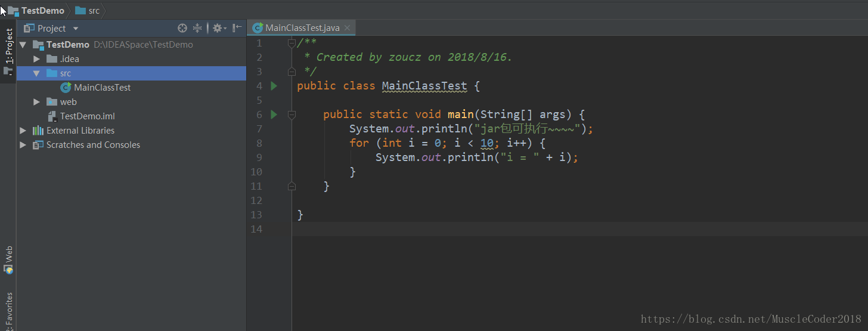Click the Scratches and Consoles icon
868x331 pixels.
coord(38,145)
